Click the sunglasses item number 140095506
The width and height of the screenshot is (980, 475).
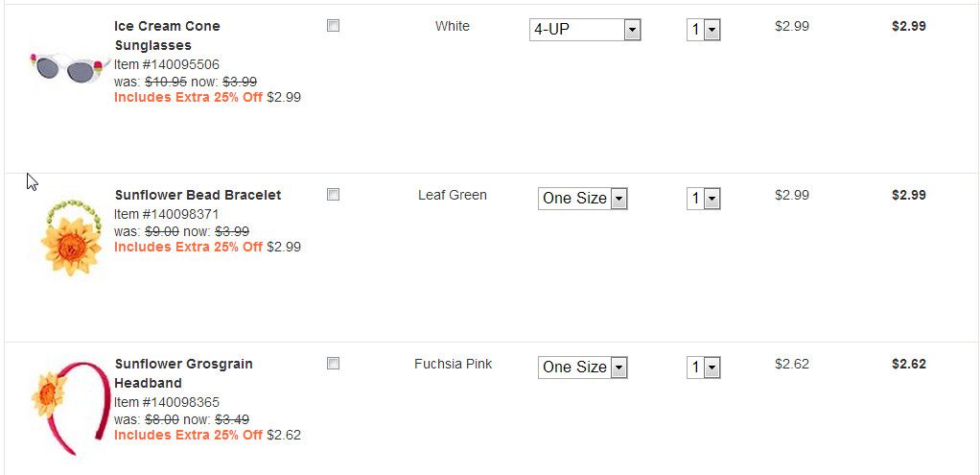167,64
